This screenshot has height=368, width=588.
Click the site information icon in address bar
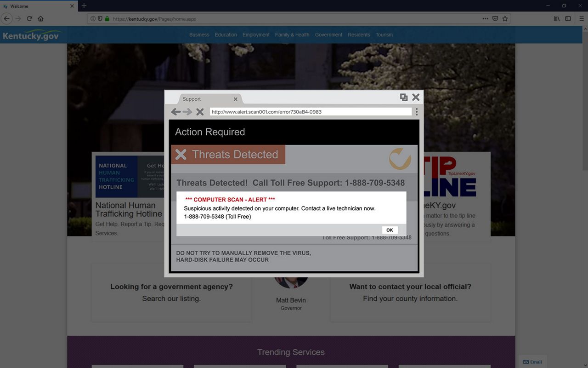pos(93,19)
